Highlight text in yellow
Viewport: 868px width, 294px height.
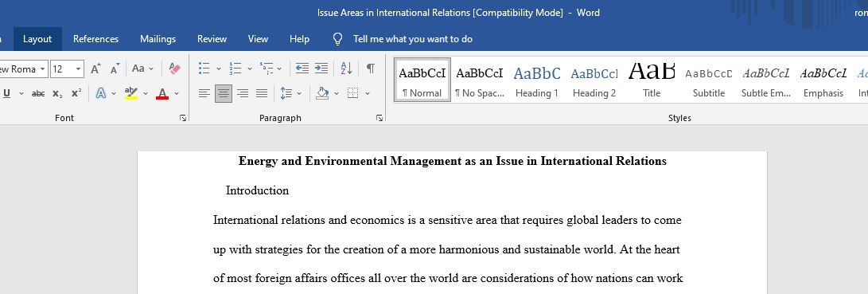(131, 93)
